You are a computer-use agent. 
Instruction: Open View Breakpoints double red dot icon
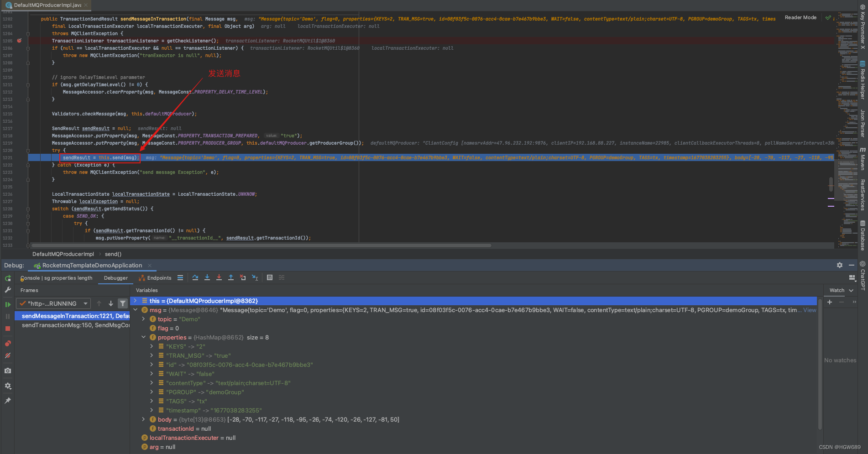point(8,343)
